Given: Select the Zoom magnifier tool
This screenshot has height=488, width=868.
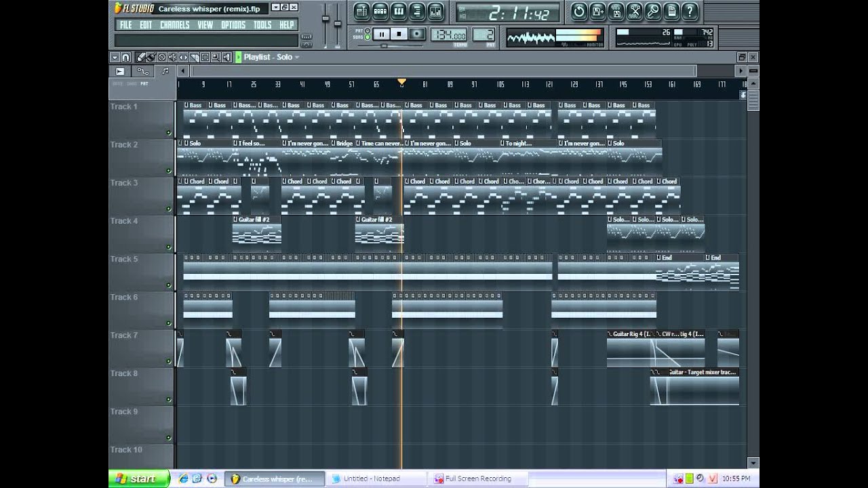Looking at the screenshot, I should click(216, 57).
